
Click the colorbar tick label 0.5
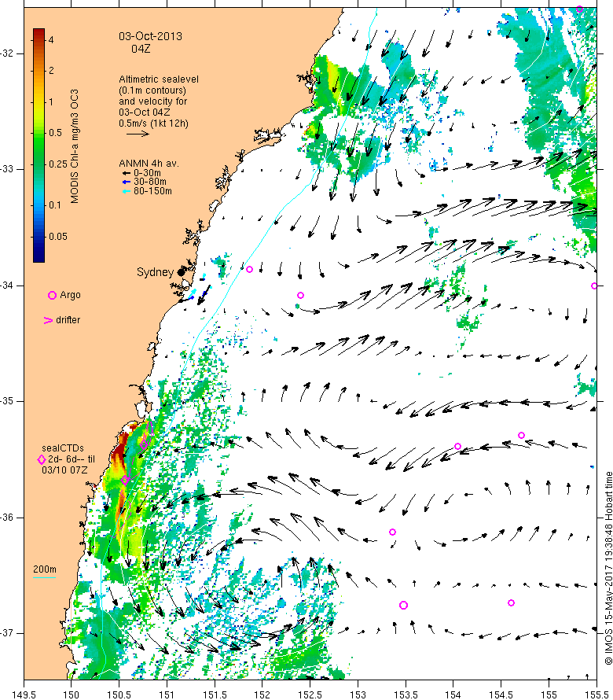tap(56, 133)
